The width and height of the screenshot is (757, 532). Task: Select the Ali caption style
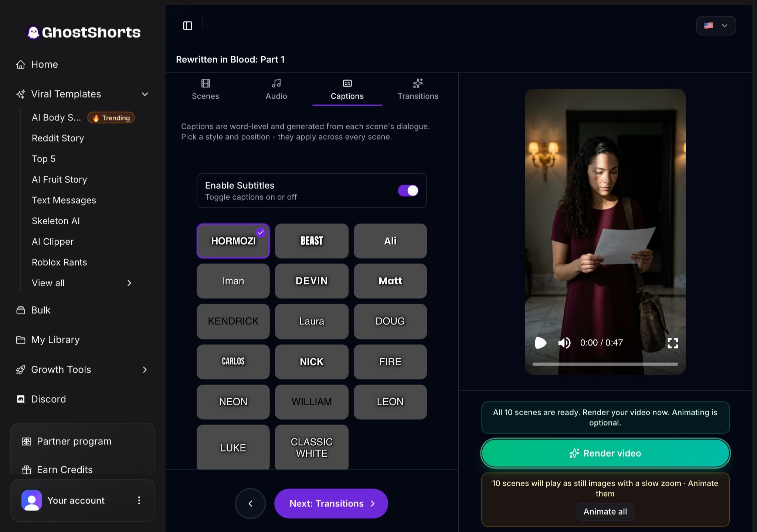point(390,241)
